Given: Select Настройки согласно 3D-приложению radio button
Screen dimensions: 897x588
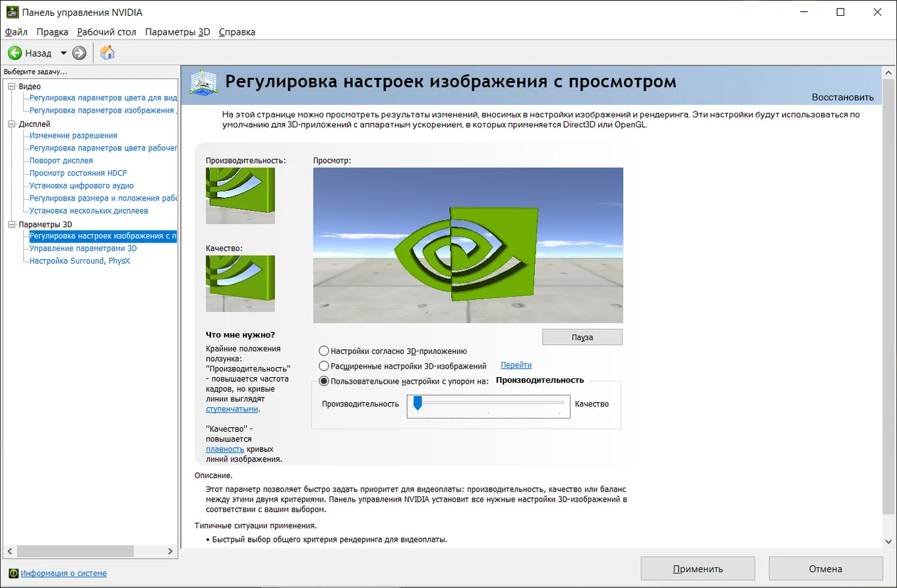Looking at the screenshot, I should (324, 351).
